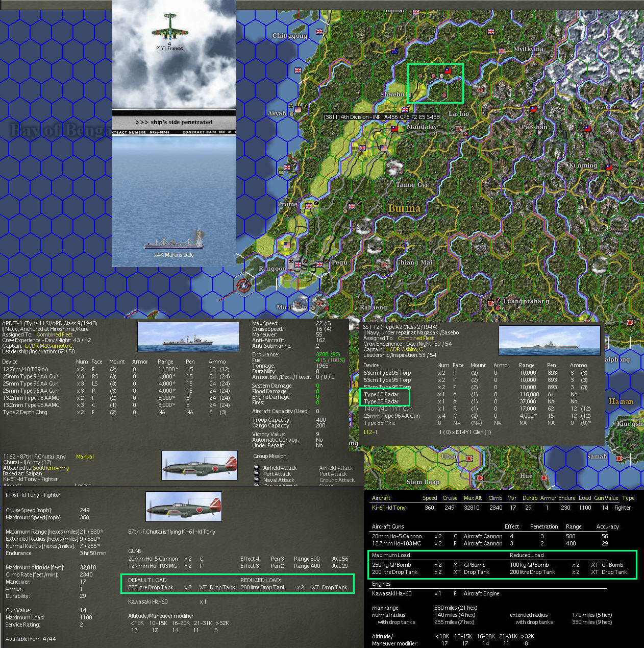644x648 pixels.
Task: Click the red targeted hex marker off Rangoon
Action: click(244, 285)
